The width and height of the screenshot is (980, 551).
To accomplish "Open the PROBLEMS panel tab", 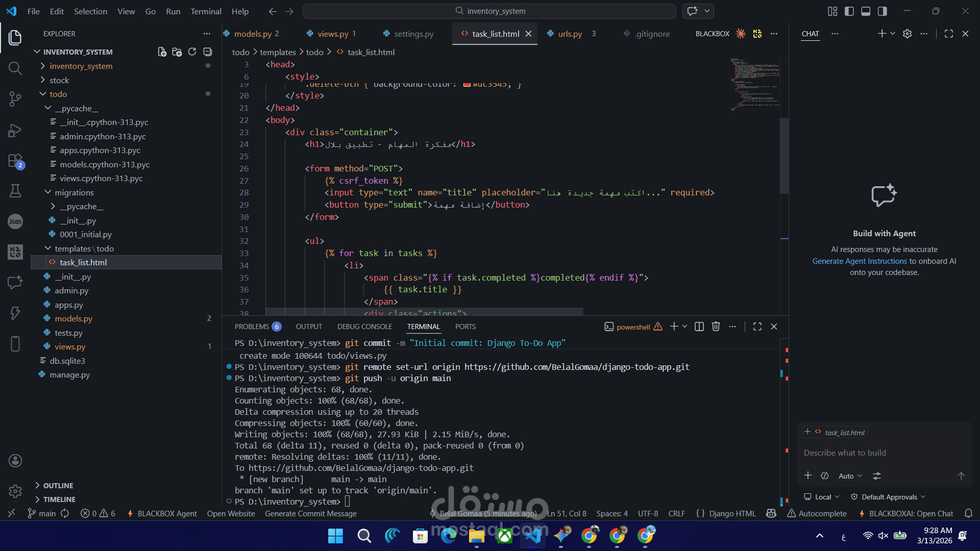I will (252, 327).
